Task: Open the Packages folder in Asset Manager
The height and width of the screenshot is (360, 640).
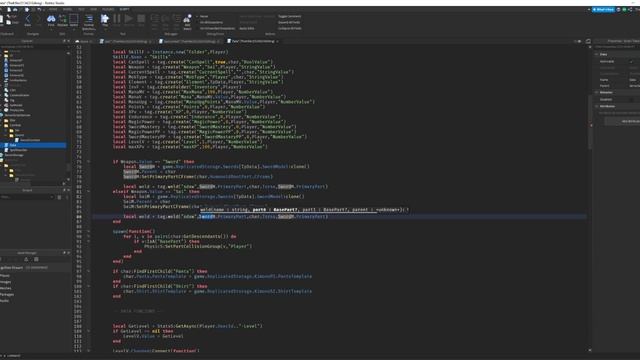Action: [x=7, y=294]
